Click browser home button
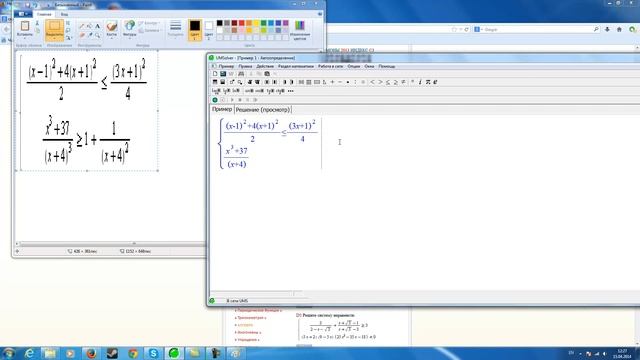The height and width of the screenshot is (360, 640). click(x=619, y=29)
